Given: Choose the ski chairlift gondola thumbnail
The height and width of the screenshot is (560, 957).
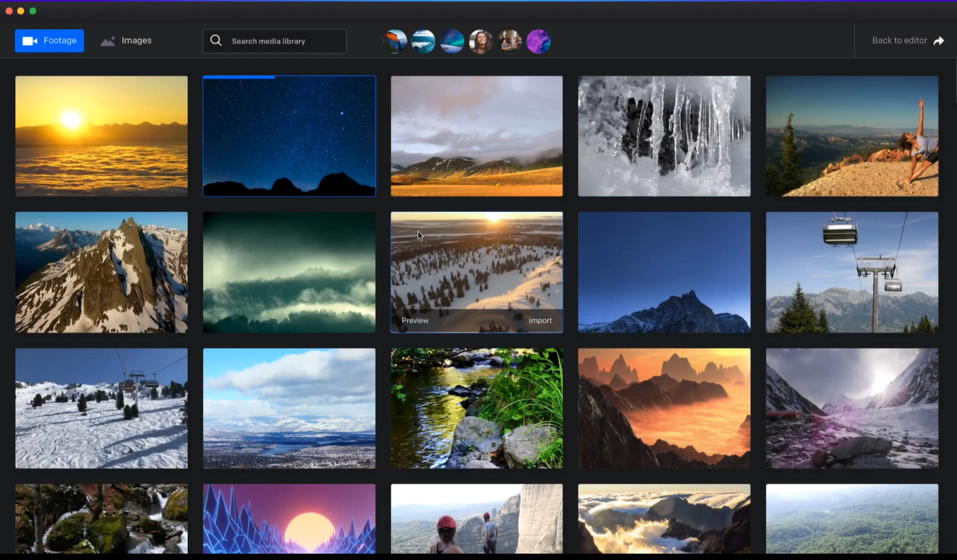Looking at the screenshot, I should point(852,273).
